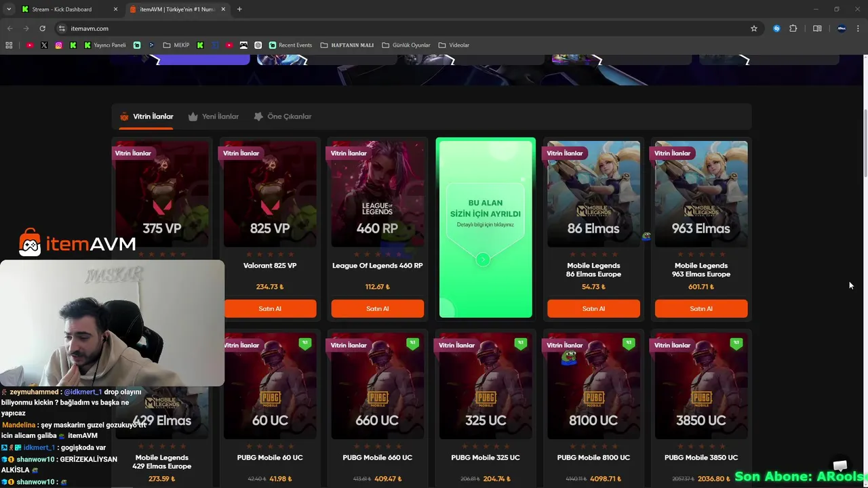Open a new browser tab
Screen dimensions: 868x488
click(239, 9)
